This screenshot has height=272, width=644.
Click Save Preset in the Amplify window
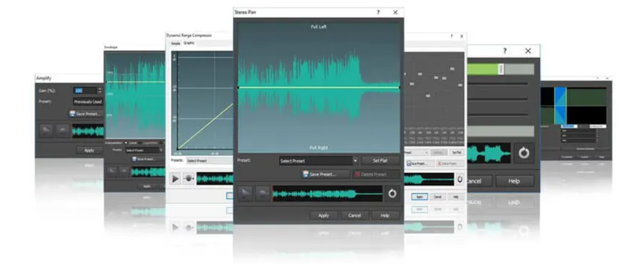pos(86,113)
